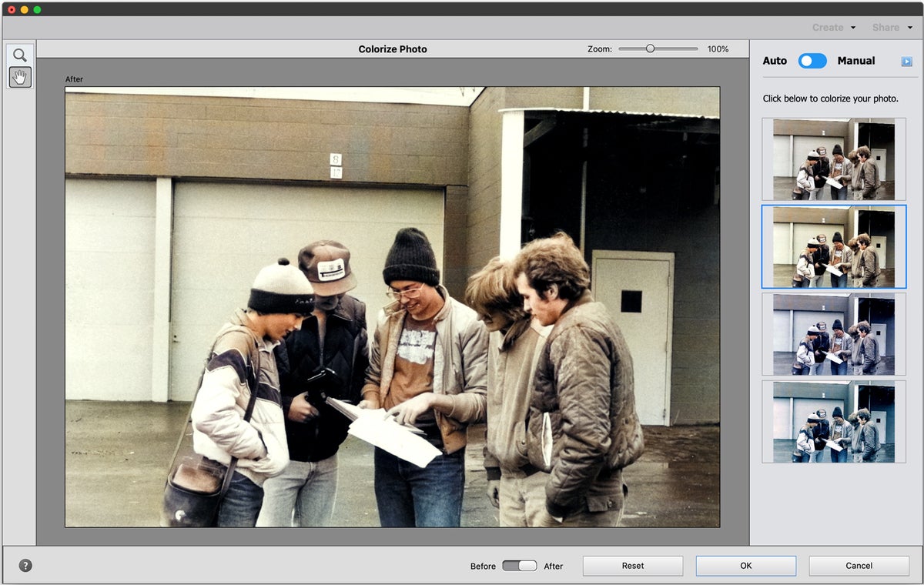924x585 pixels.
Task: Open the Share dropdown menu
Action: [891, 27]
